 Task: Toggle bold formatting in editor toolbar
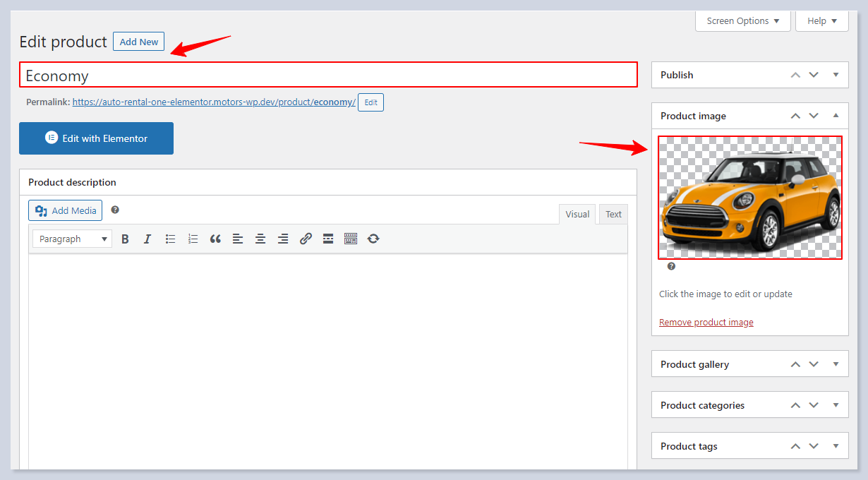[125, 239]
